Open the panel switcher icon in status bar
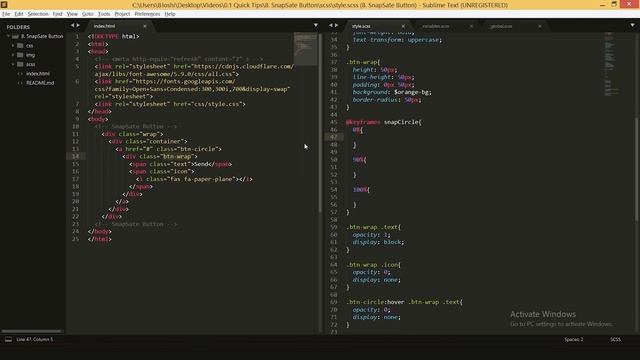Viewport: 640px width, 360px height. point(8,339)
